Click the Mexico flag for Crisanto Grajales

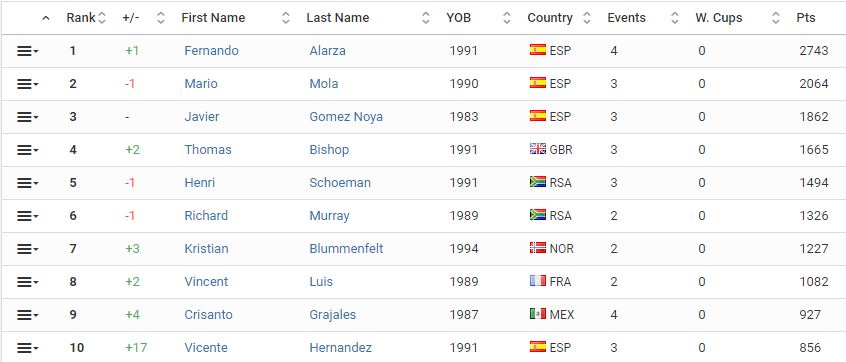click(x=538, y=314)
